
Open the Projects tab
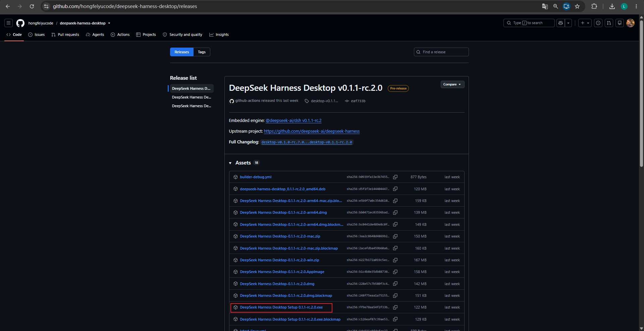[x=146, y=35]
